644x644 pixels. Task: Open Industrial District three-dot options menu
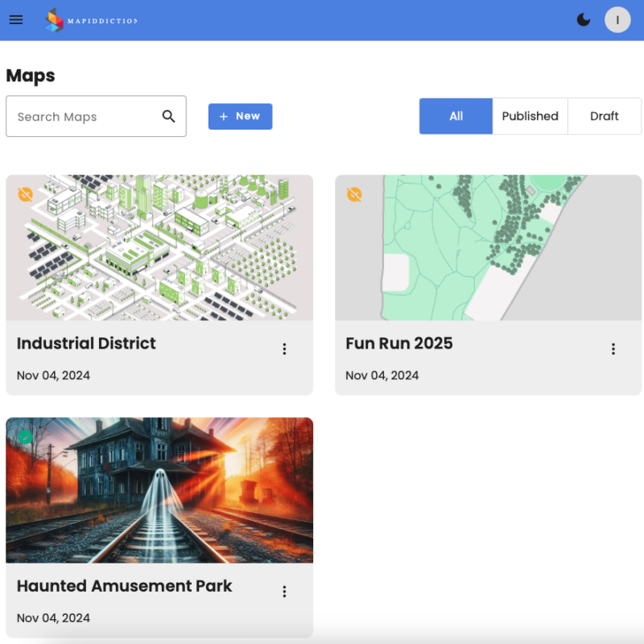point(284,349)
